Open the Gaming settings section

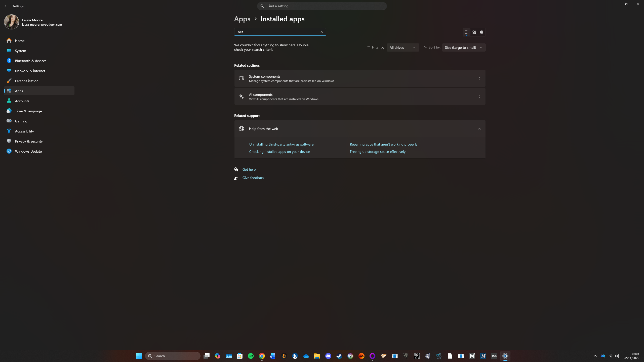tap(21, 121)
